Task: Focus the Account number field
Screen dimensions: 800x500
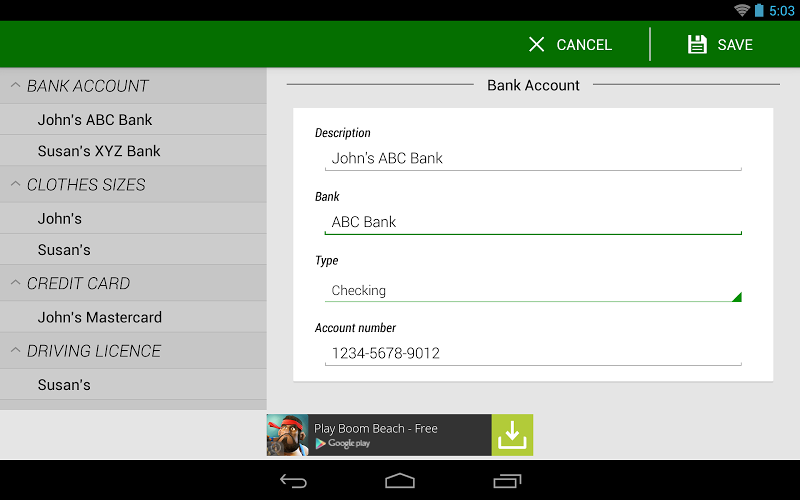Action: (x=532, y=353)
